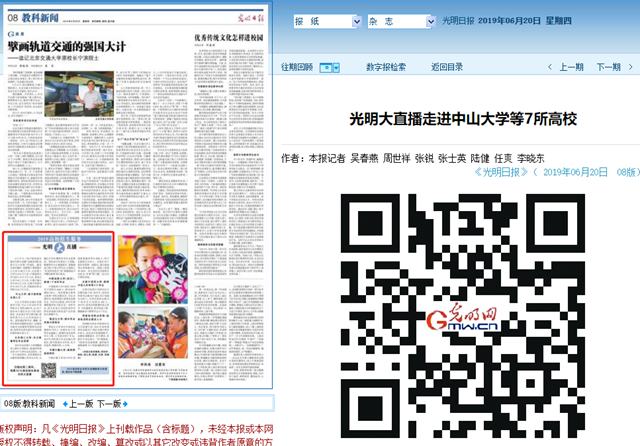Click the left arrow beside 上一期
This screenshot has width=640, height=446.
[x=551, y=68]
